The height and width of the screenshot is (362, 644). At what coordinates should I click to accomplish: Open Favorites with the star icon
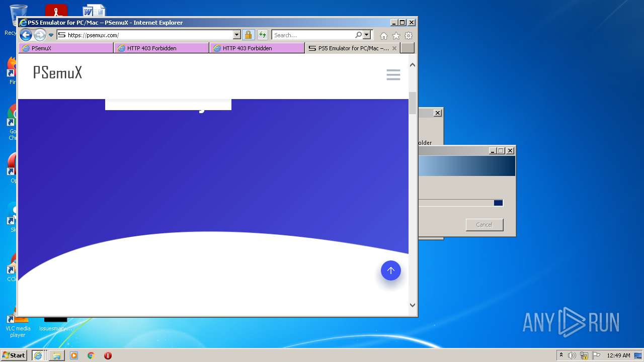pos(396,36)
